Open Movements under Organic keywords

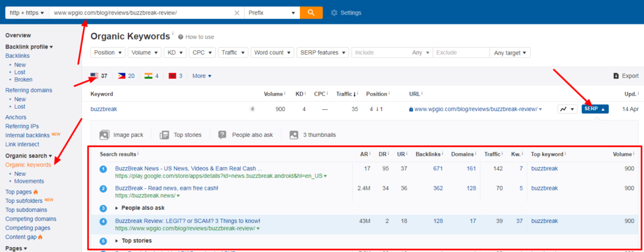click(x=29, y=181)
